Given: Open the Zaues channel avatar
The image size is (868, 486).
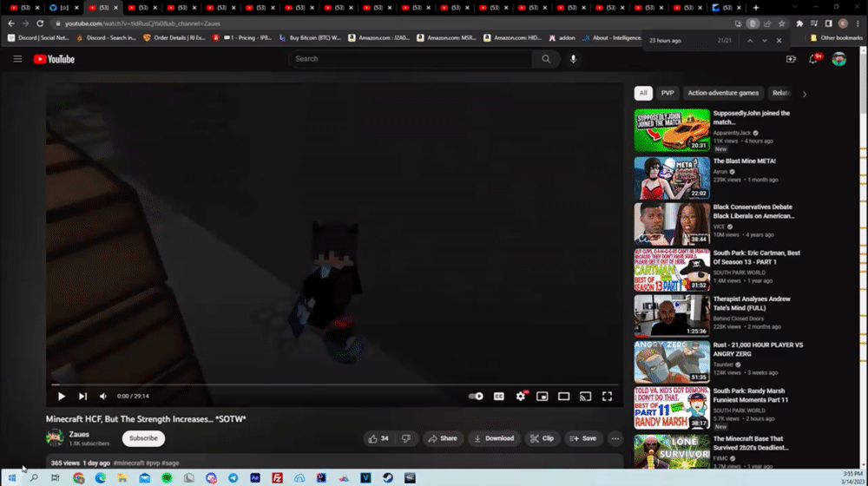Looking at the screenshot, I should tap(55, 438).
